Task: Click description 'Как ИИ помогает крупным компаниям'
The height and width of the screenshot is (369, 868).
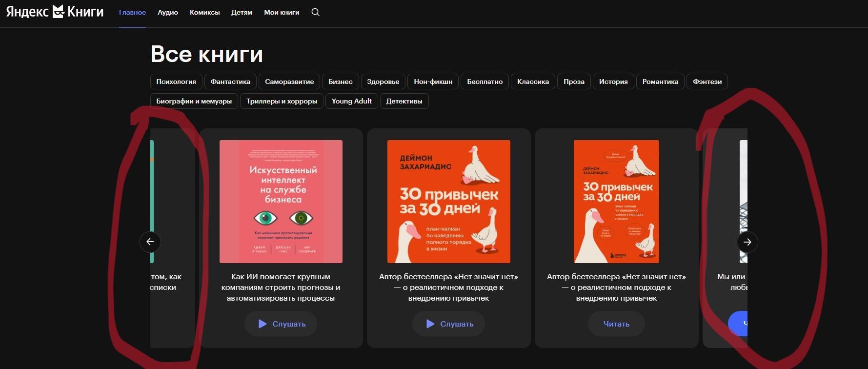Action: pos(281,287)
